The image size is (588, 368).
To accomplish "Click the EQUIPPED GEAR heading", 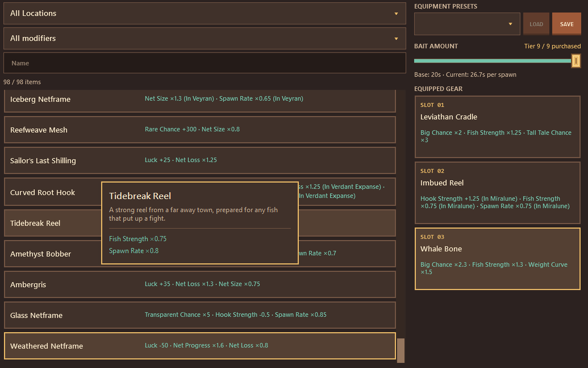I will pyautogui.click(x=438, y=89).
